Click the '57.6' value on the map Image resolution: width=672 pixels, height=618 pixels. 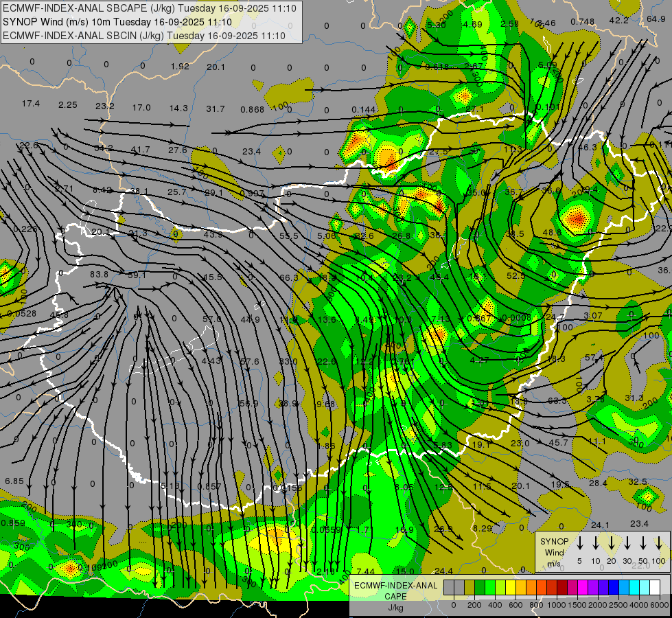click(x=249, y=362)
